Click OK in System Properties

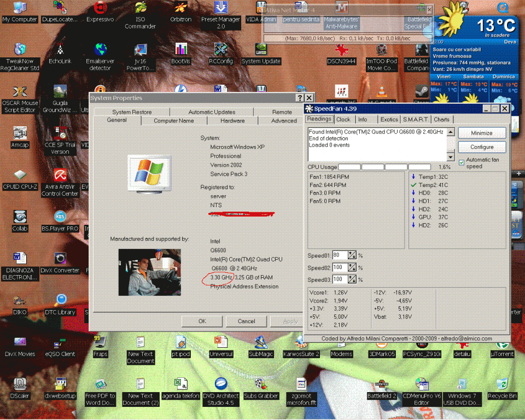202,321
